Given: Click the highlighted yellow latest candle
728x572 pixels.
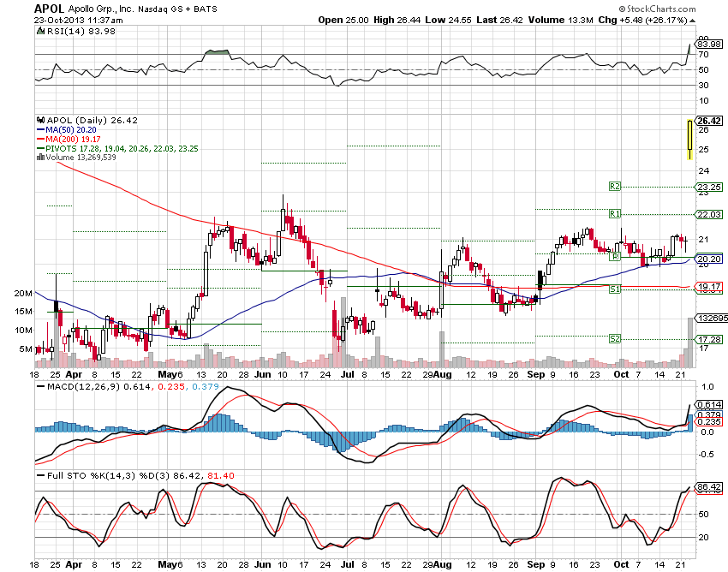Looking at the screenshot, I should 690,140.
